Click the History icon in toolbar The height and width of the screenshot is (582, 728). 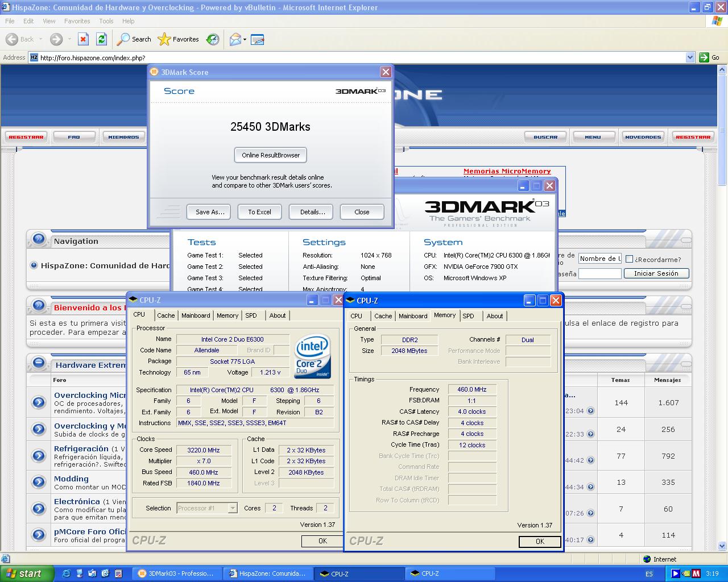pyautogui.click(x=213, y=39)
